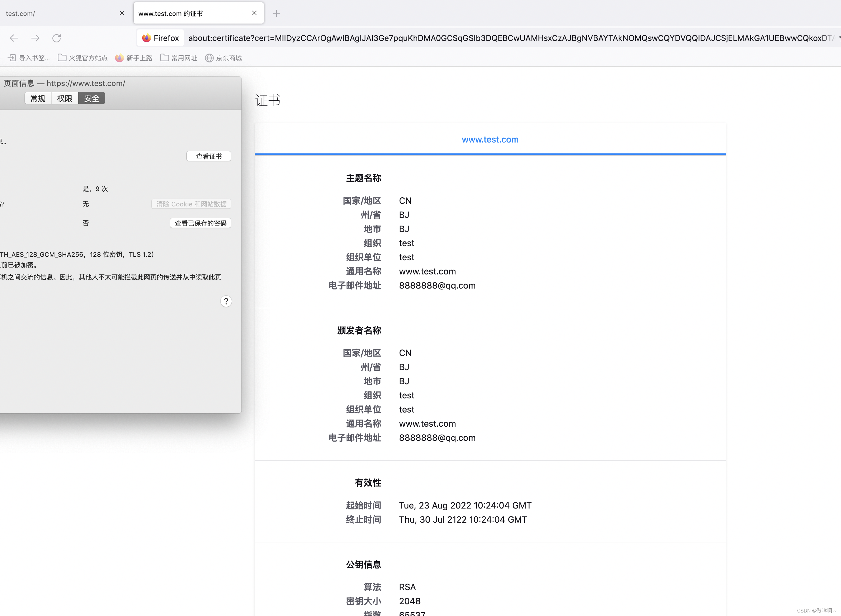Image resolution: width=841 pixels, height=616 pixels.
Task: Open the 京东商城 bookmark
Action: coord(224,58)
